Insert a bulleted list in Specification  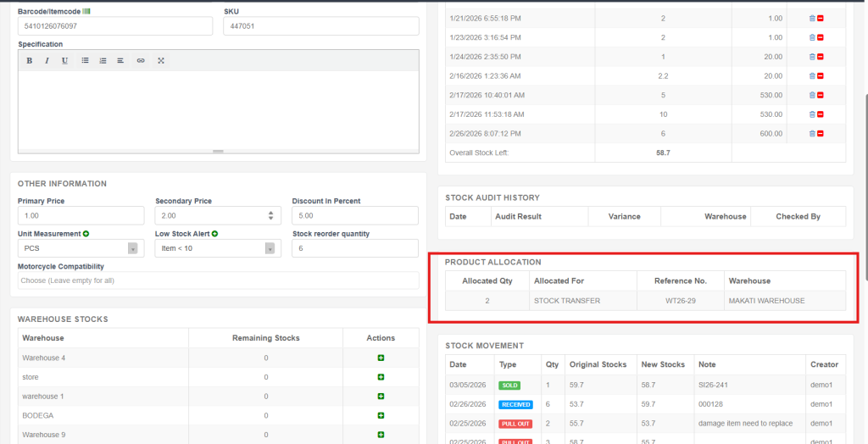85,60
